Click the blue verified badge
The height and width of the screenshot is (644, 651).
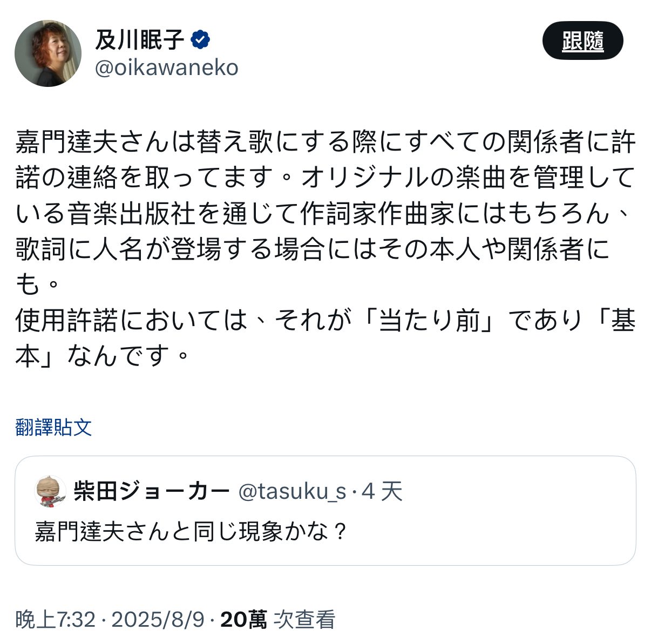[201, 39]
